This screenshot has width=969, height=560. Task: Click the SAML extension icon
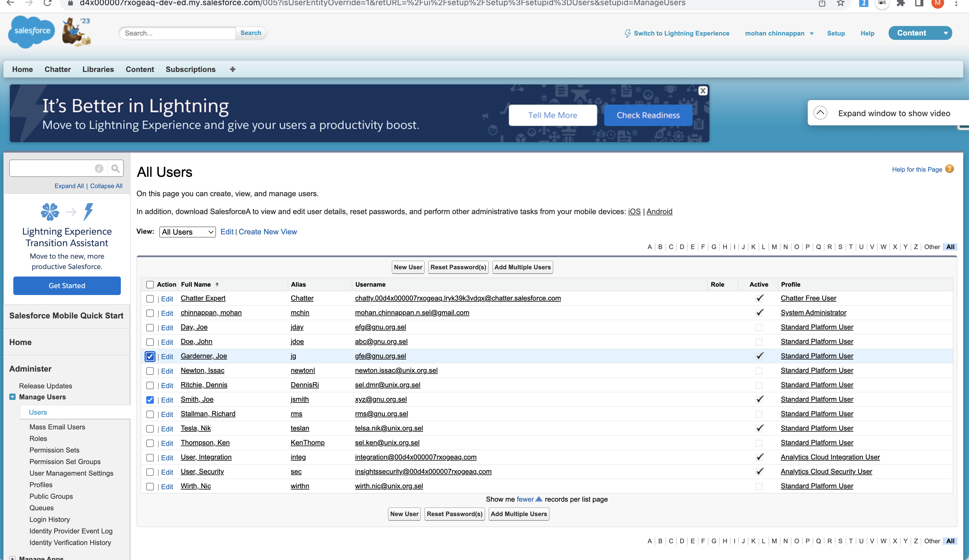click(882, 3)
